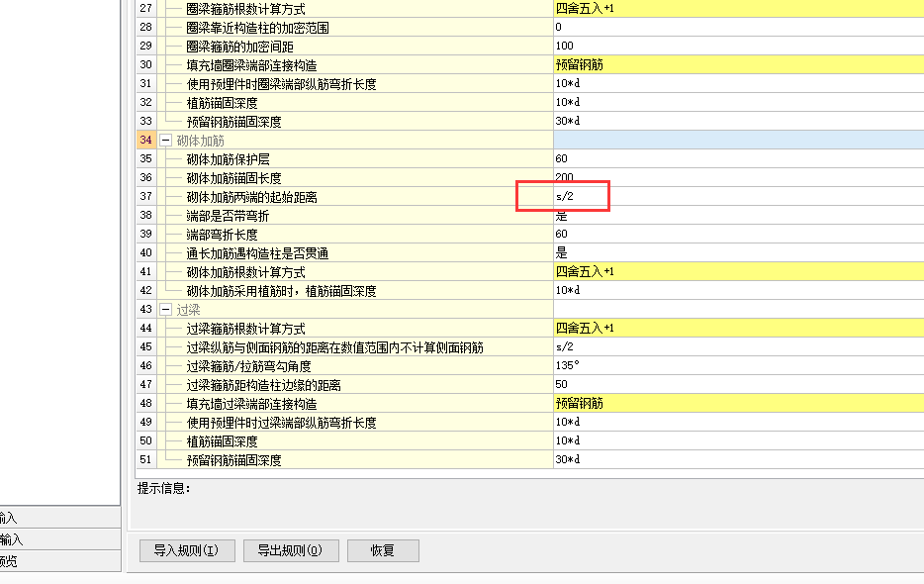The height and width of the screenshot is (584, 924).
Task: Select row label 填充墙圈梁端部连接构造
Action: pos(251,65)
